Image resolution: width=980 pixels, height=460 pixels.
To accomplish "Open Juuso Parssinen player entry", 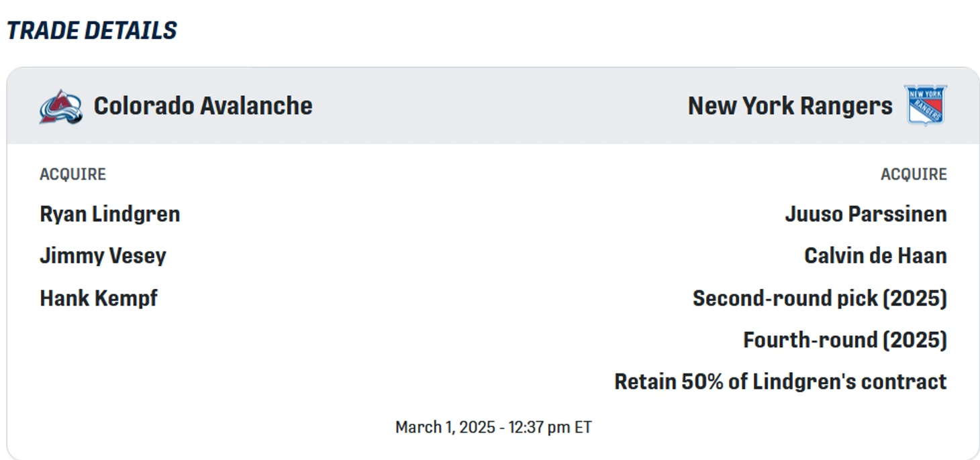I will [x=866, y=214].
